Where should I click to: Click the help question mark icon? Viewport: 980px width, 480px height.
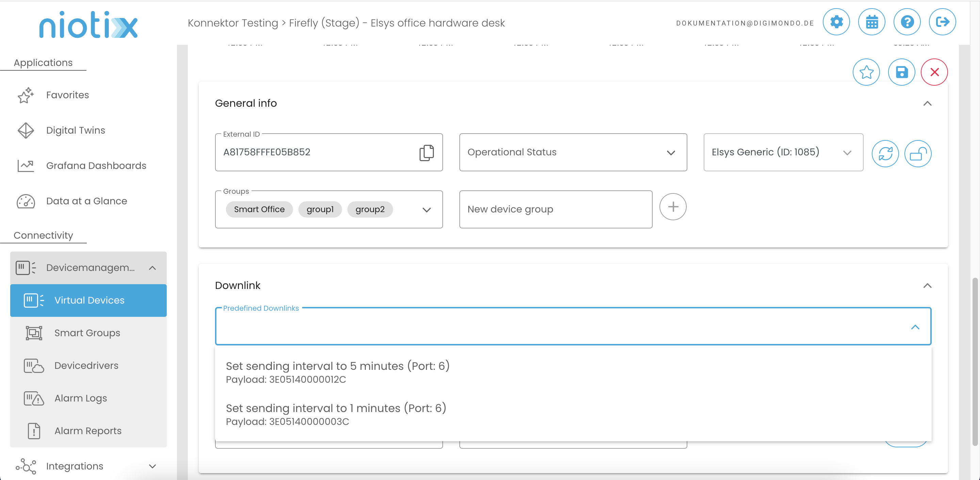[906, 22]
